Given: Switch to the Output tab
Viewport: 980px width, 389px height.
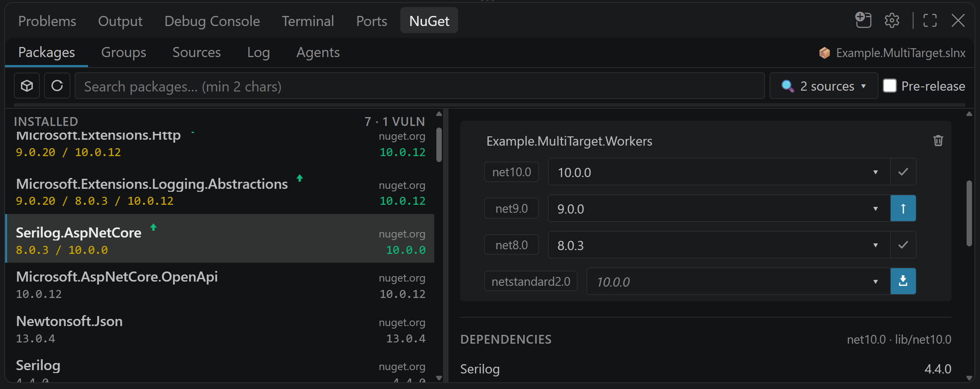Looking at the screenshot, I should point(120,21).
